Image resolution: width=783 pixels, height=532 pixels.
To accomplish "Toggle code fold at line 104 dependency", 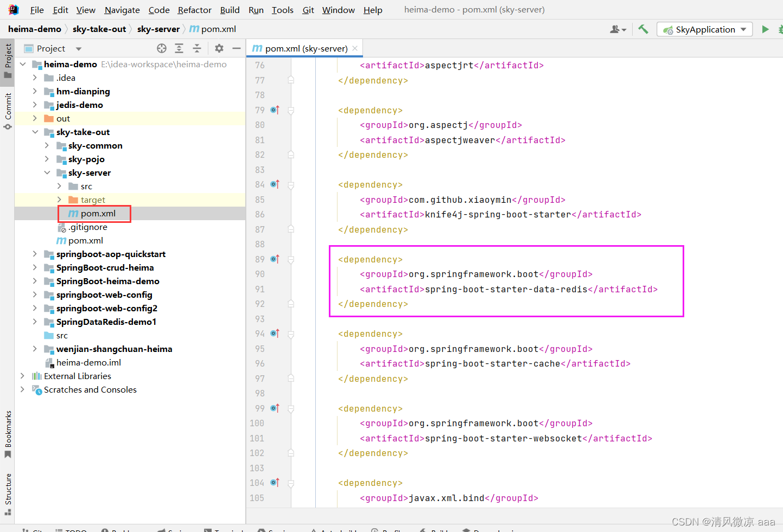I will (291, 483).
